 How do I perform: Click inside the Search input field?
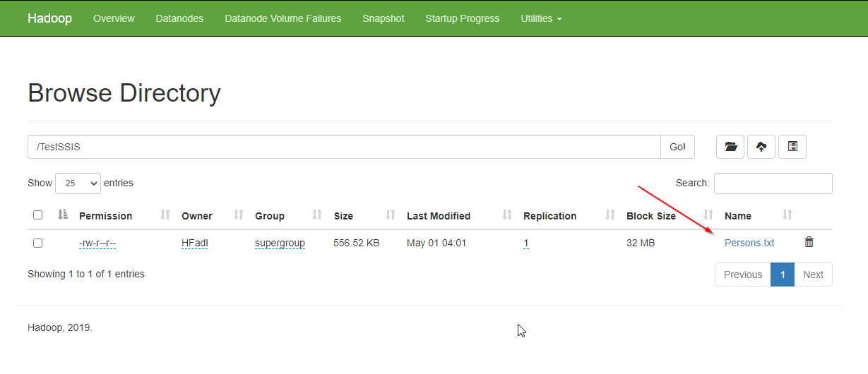point(773,183)
